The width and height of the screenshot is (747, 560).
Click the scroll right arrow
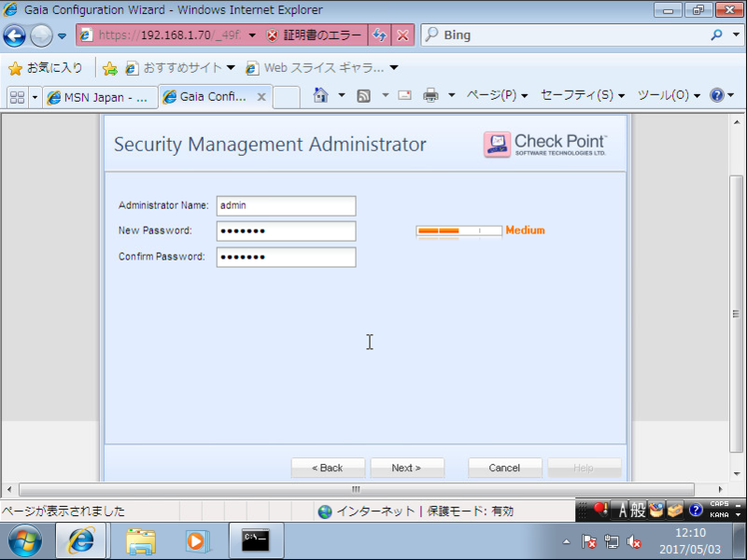pos(720,489)
